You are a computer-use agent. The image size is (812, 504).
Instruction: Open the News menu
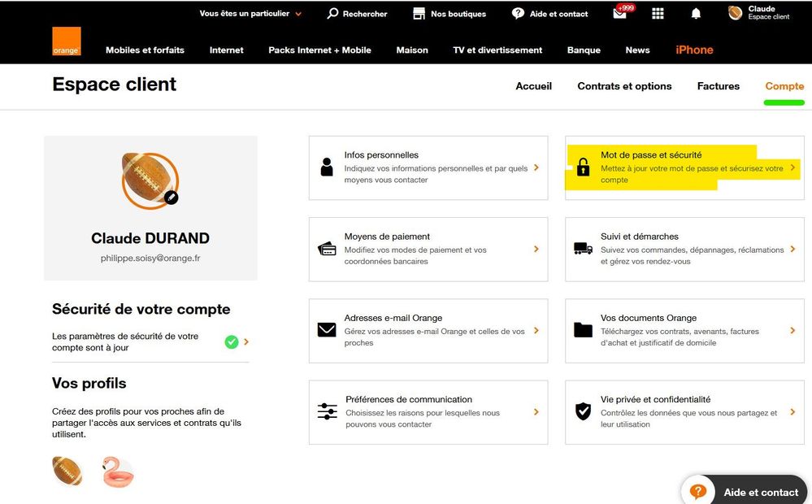637,50
